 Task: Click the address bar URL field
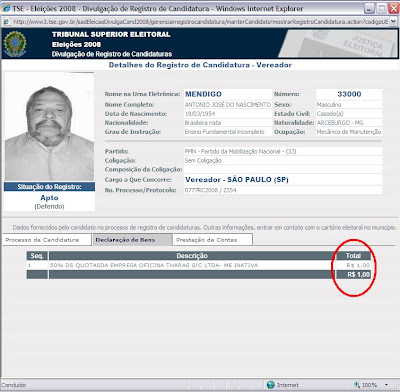coord(200,22)
